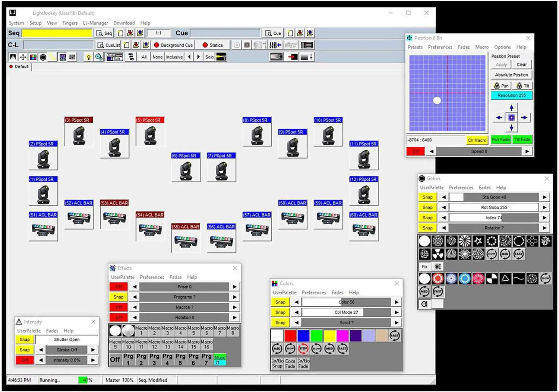559x392 pixels.
Task: Open the System menu
Action: pyautogui.click(x=16, y=23)
